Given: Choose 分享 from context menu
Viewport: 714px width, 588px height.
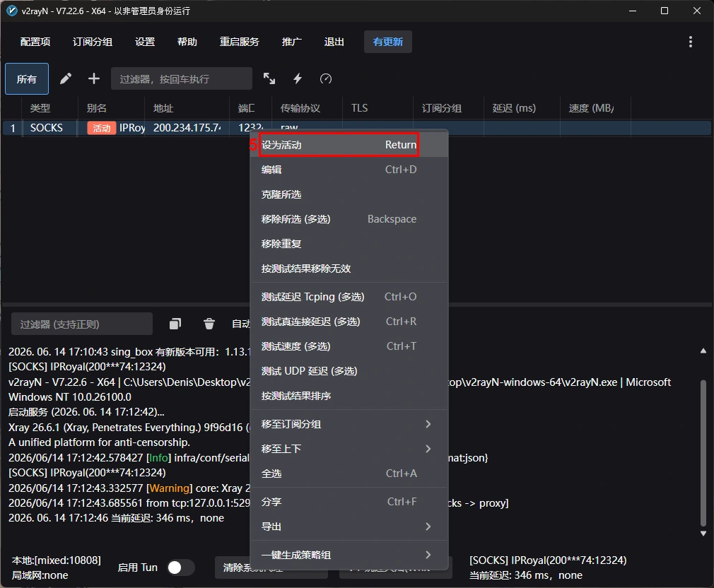Looking at the screenshot, I should tap(349, 502).
